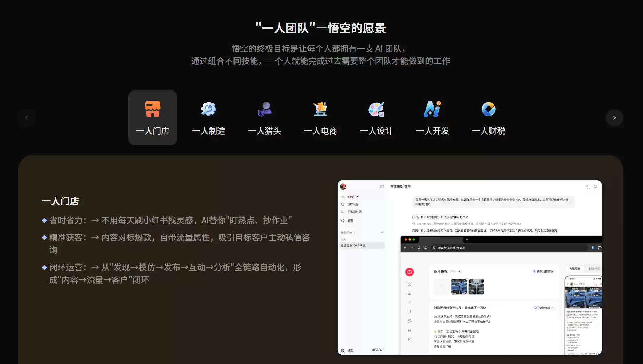
Task: Click the title 凹陷无痕修复全过程 field
Action: [460, 308]
